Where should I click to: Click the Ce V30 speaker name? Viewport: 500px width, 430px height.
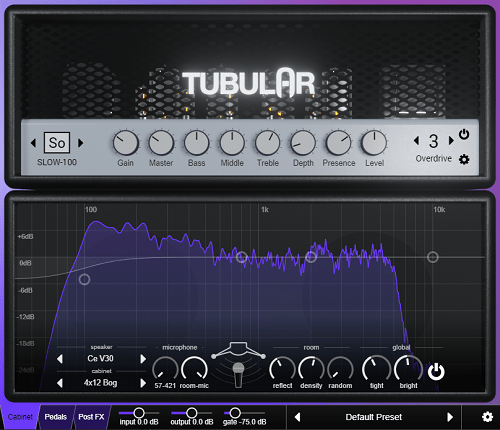click(x=100, y=359)
